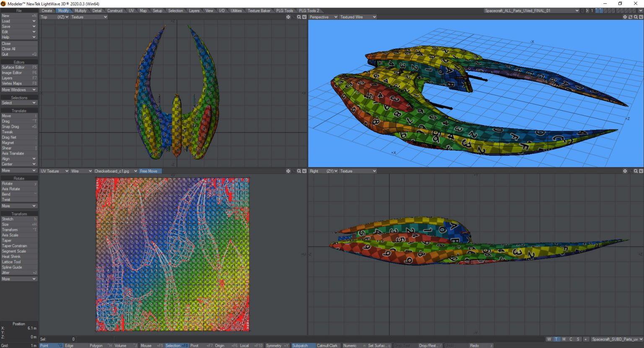
Task: Open the Texture Baker tab
Action: point(259,10)
